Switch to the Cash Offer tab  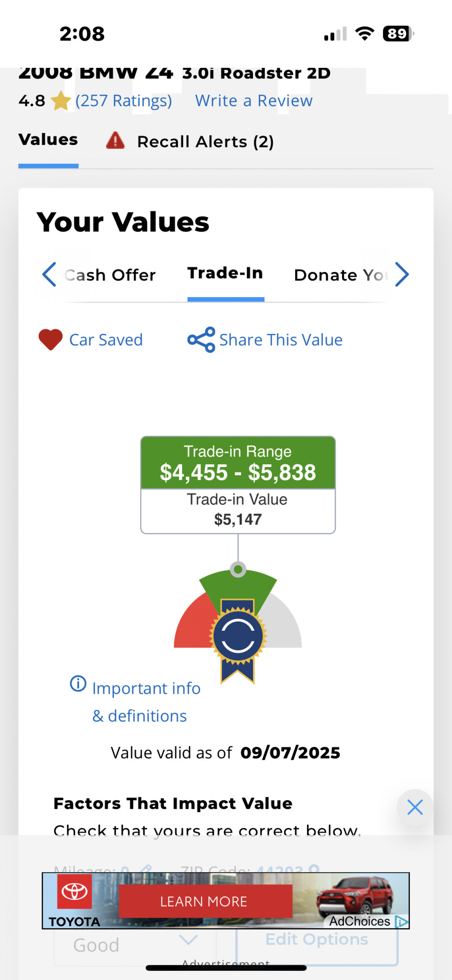coord(110,275)
